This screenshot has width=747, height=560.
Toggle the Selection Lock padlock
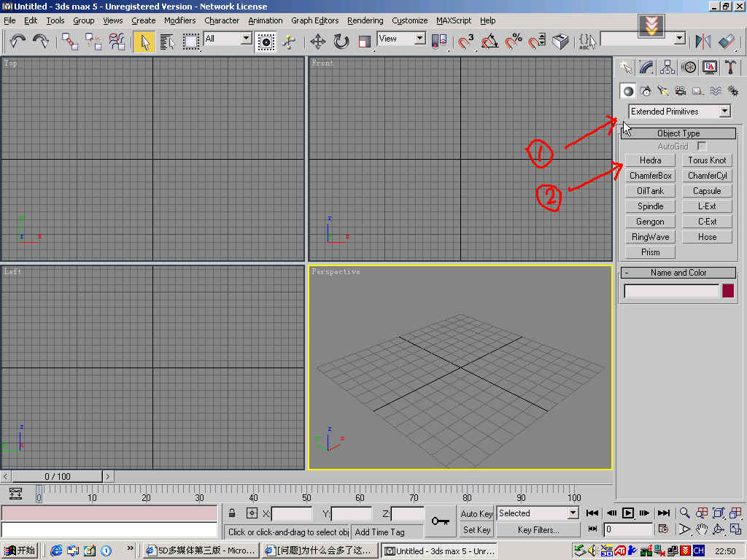click(x=231, y=513)
